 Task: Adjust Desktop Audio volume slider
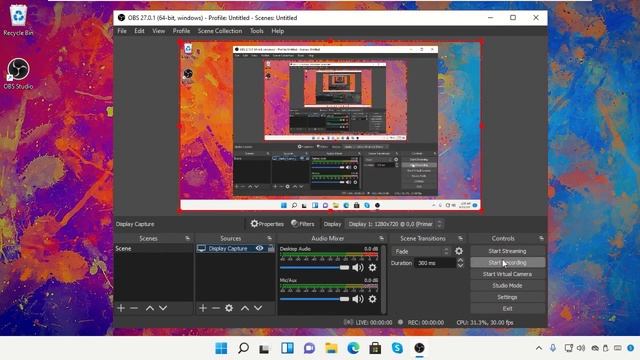(x=314, y=267)
